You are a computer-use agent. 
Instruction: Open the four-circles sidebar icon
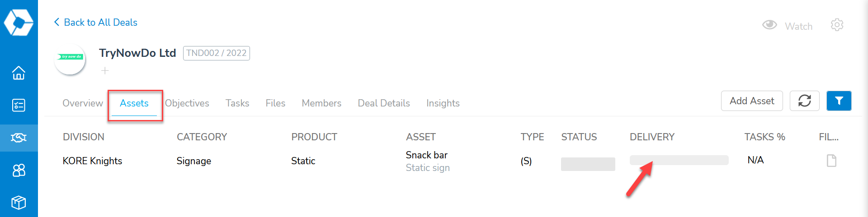point(19,170)
